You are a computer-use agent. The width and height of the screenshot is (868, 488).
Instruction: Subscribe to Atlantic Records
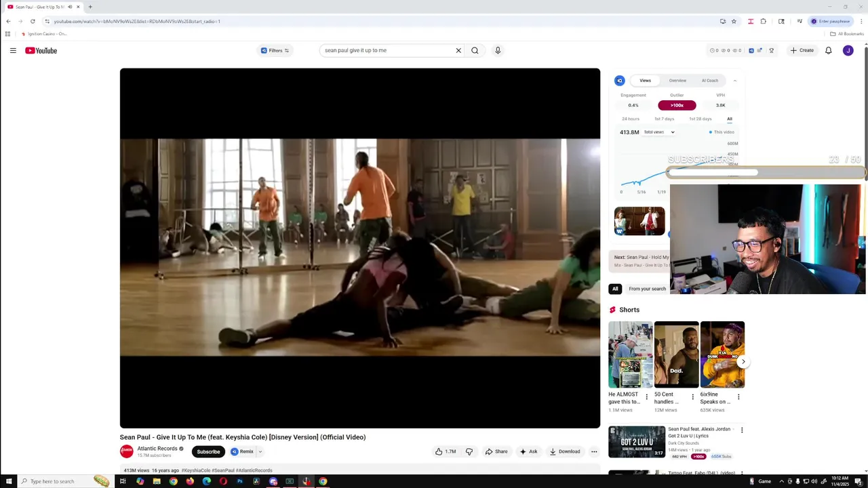208,451
